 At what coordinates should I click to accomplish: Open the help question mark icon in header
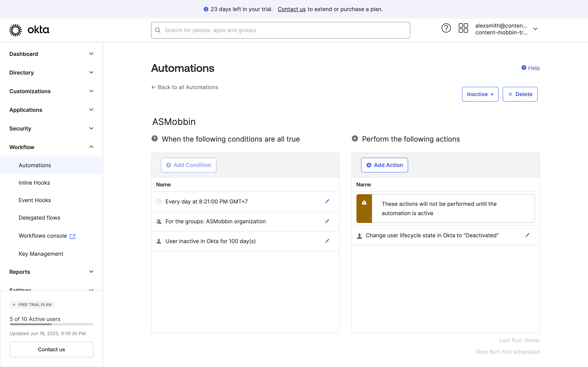pyautogui.click(x=446, y=28)
